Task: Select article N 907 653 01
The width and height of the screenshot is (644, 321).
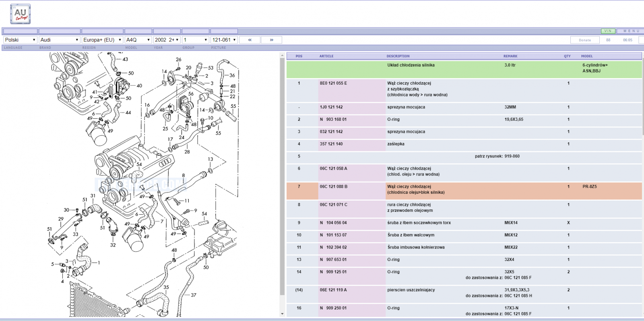Action: pos(333,259)
